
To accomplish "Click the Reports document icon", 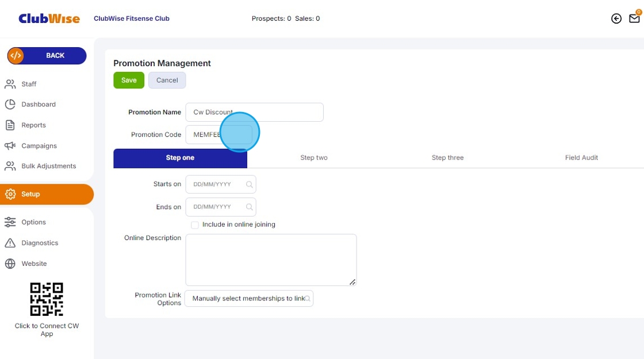I will click(x=10, y=125).
